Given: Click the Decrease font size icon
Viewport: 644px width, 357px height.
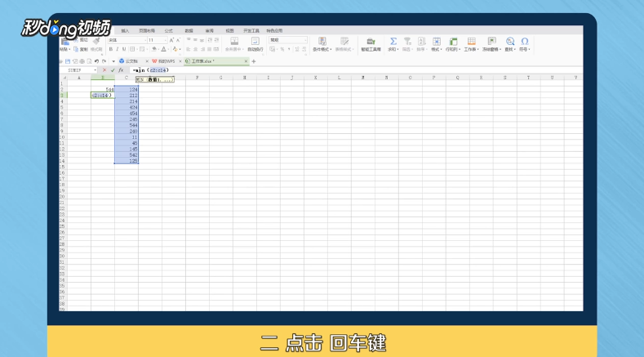Looking at the screenshot, I should 178,40.
